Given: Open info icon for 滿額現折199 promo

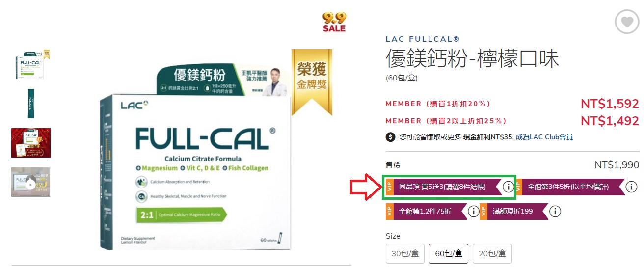Looking at the screenshot, I should click(x=555, y=212).
